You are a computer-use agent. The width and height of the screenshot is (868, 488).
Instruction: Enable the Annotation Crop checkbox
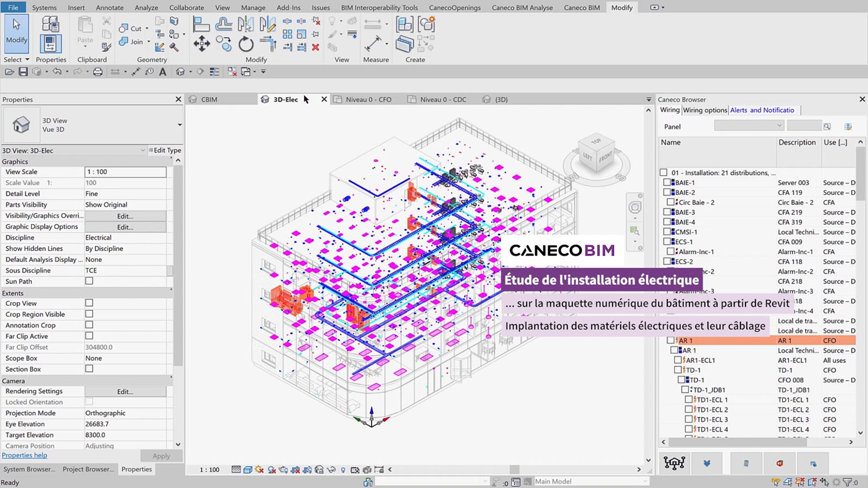89,325
